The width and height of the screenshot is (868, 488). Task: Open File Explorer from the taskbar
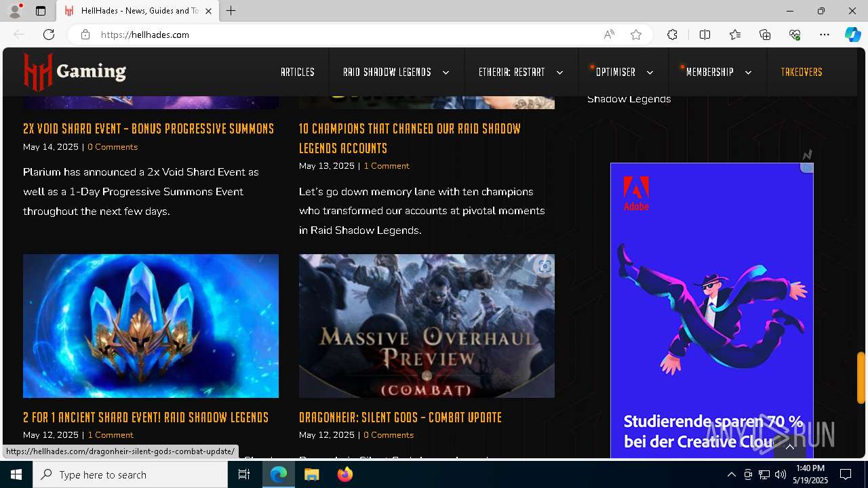[x=311, y=474]
